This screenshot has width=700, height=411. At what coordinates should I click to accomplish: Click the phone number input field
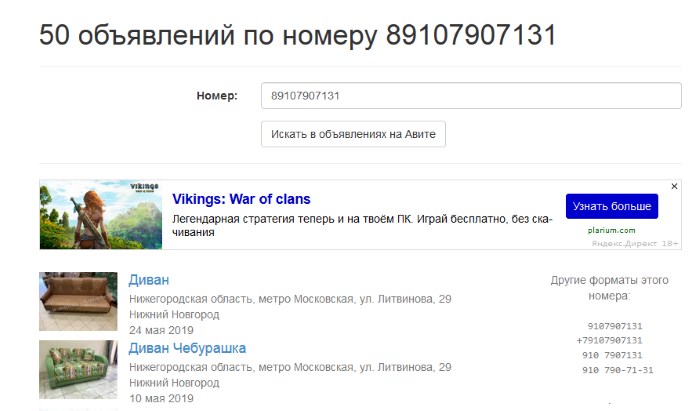tap(471, 95)
